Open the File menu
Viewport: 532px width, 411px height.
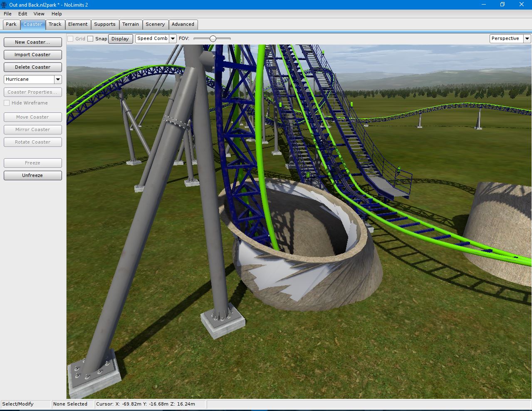(x=7, y=14)
